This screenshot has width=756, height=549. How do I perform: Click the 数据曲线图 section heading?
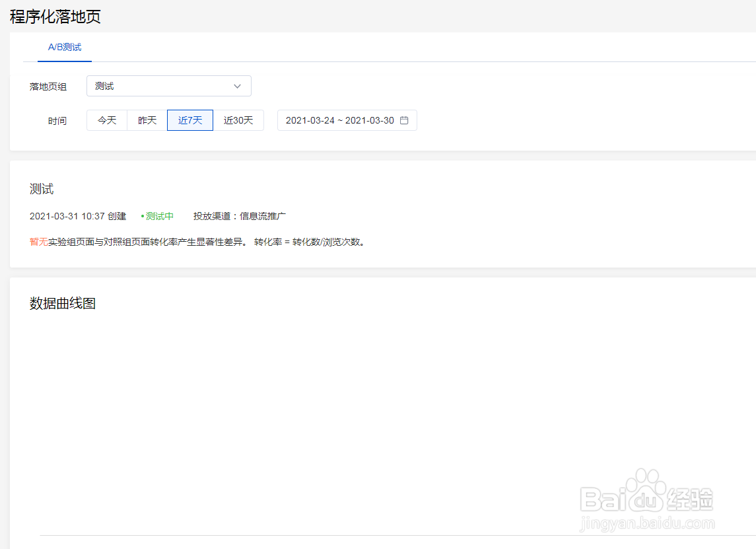[x=63, y=303]
